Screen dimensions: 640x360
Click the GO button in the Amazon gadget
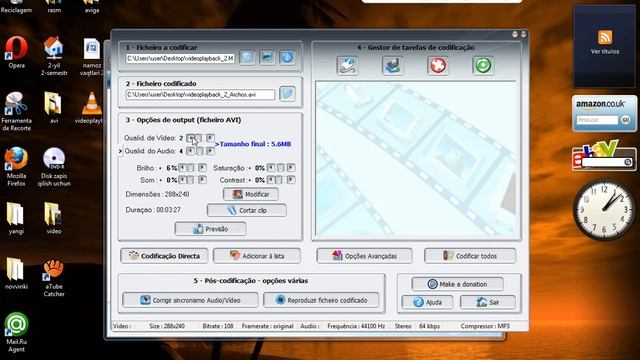pos(625,120)
